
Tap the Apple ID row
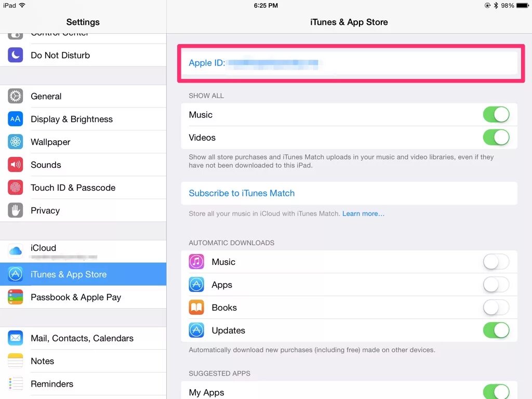pos(349,63)
